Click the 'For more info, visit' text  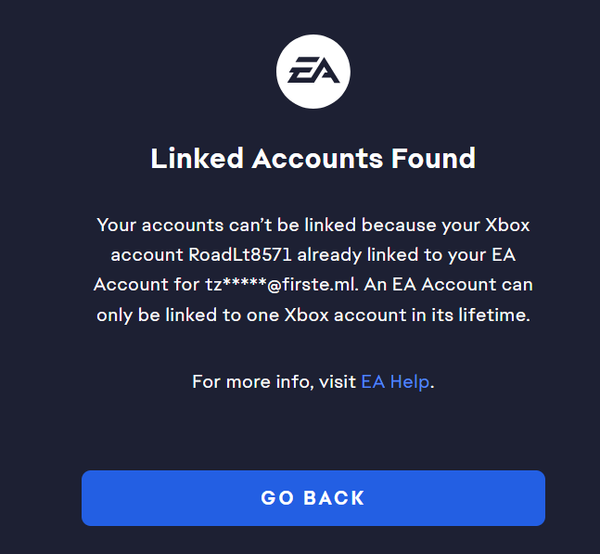pyautogui.click(x=274, y=381)
